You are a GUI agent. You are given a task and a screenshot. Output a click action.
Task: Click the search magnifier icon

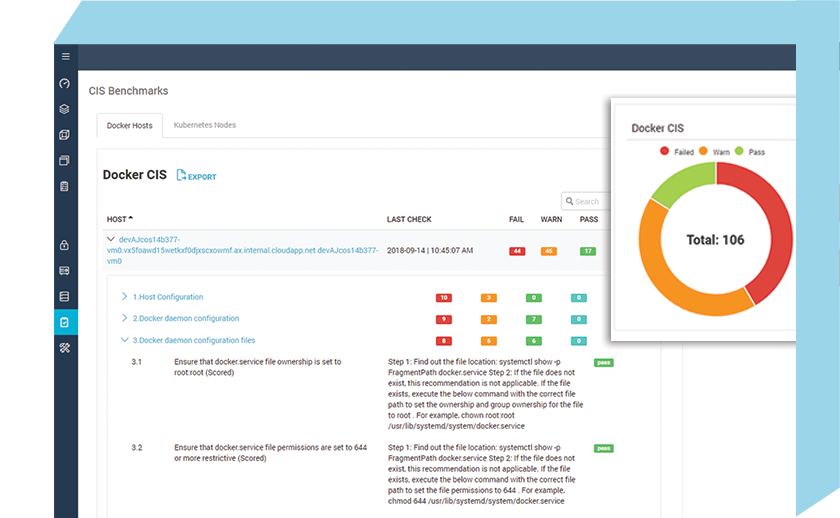pyautogui.click(x=569, y=201)
